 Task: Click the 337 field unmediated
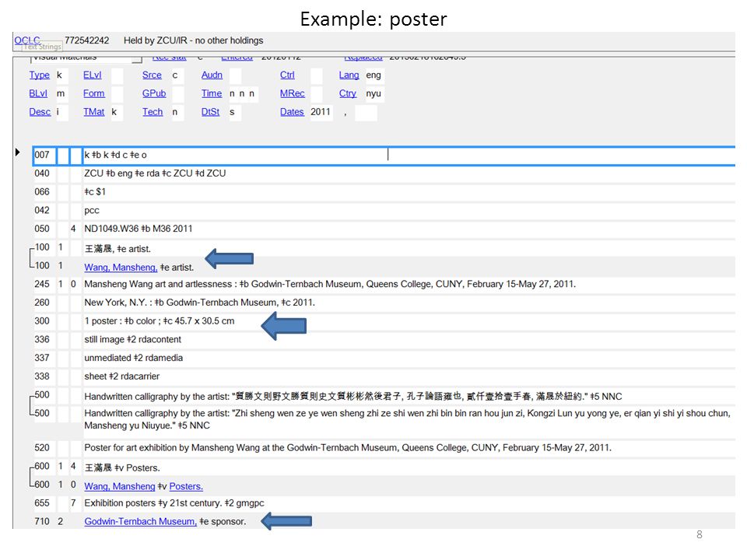[x=133, y=358]
